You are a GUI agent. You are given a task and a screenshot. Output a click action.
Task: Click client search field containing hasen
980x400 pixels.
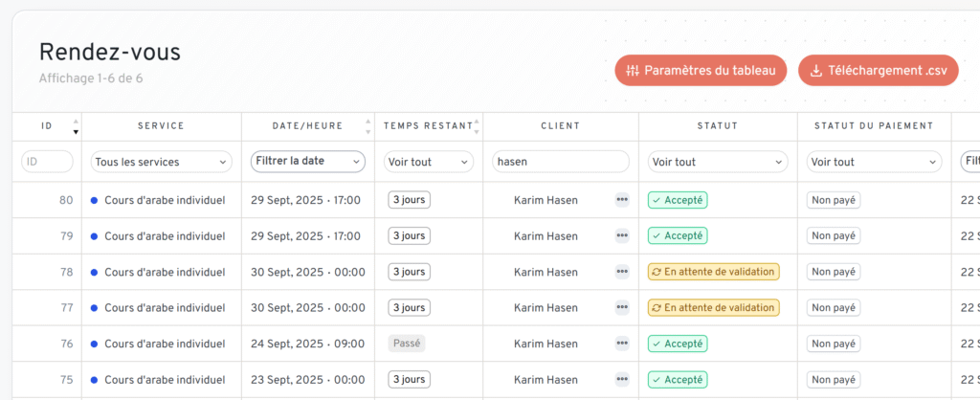point(560,162)
